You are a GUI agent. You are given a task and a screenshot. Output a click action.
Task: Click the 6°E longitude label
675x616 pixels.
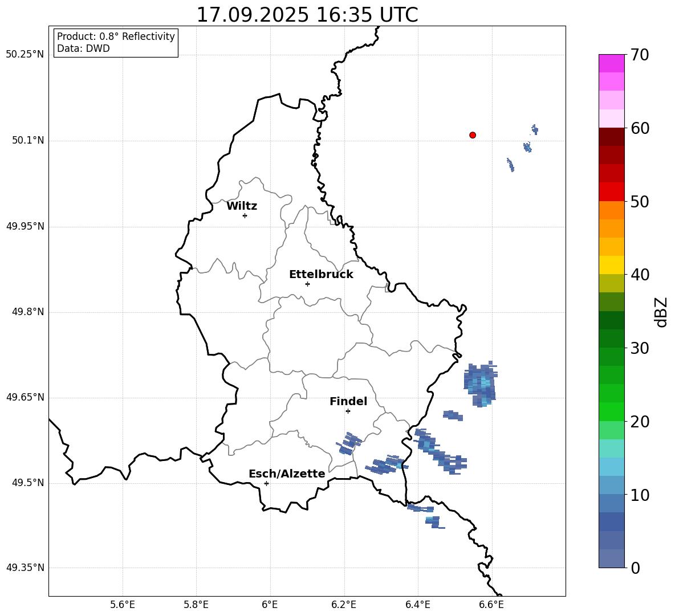coord(270,605)
